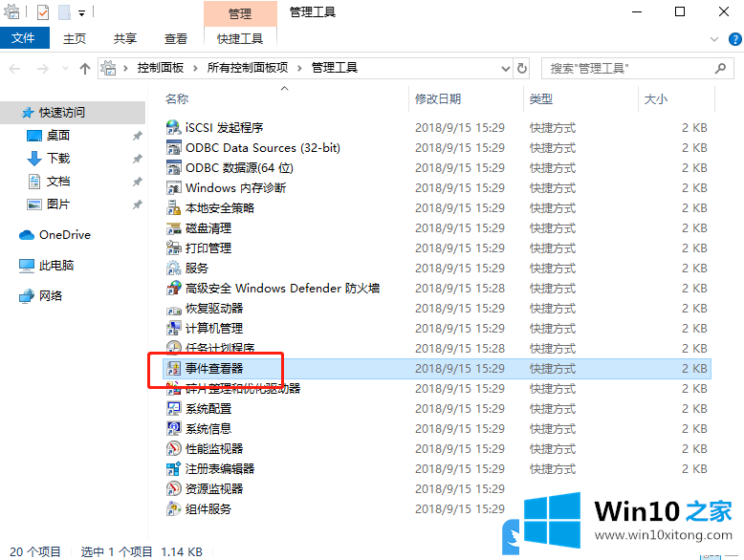Click the 注册表编辑器 icon

[x=174, y=468]
